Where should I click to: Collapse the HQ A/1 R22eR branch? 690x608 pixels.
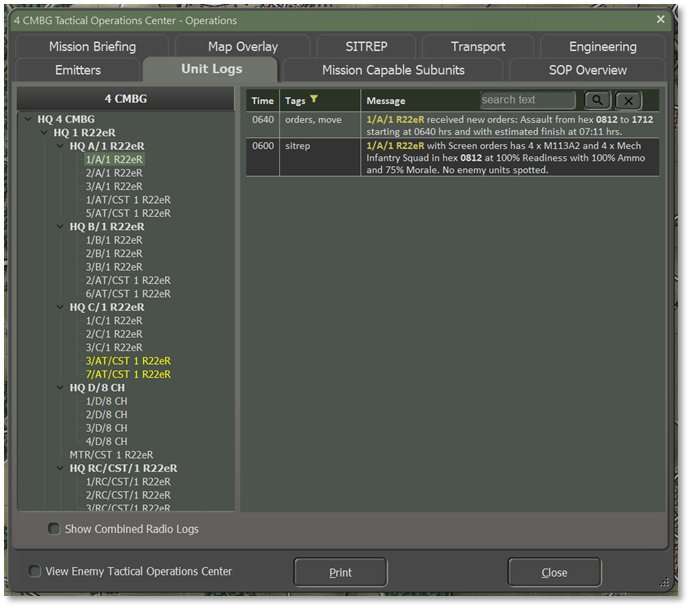click(60, 146)
